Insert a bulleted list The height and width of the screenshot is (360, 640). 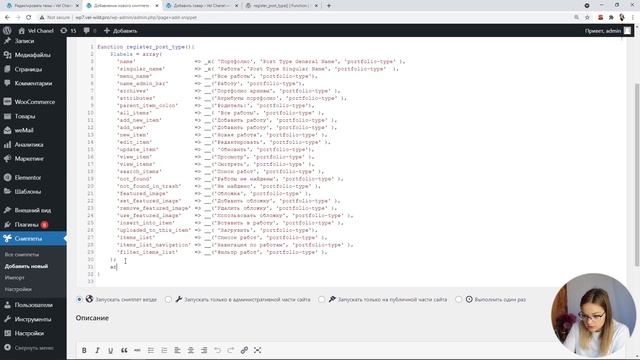[151, 350]
